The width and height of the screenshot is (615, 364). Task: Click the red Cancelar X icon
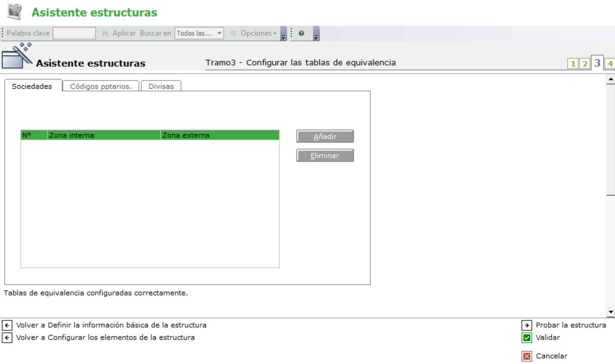pyautogui.click(x=527, y=356)
